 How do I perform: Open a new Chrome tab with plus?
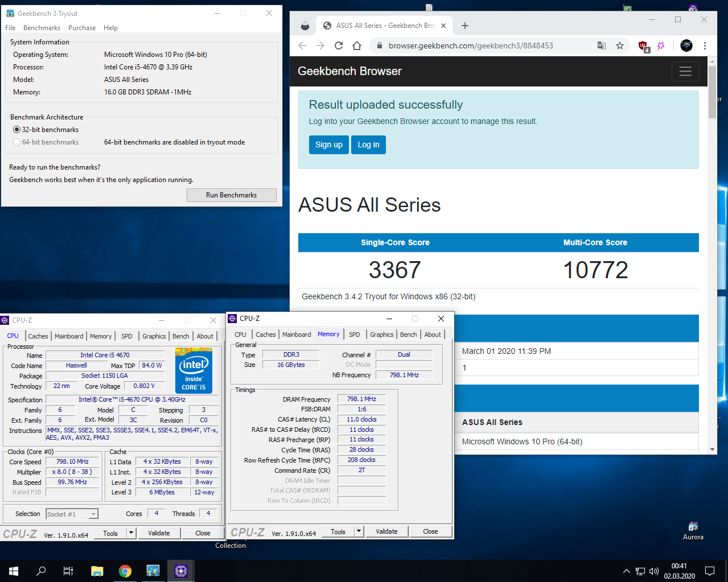coord(465,26)
